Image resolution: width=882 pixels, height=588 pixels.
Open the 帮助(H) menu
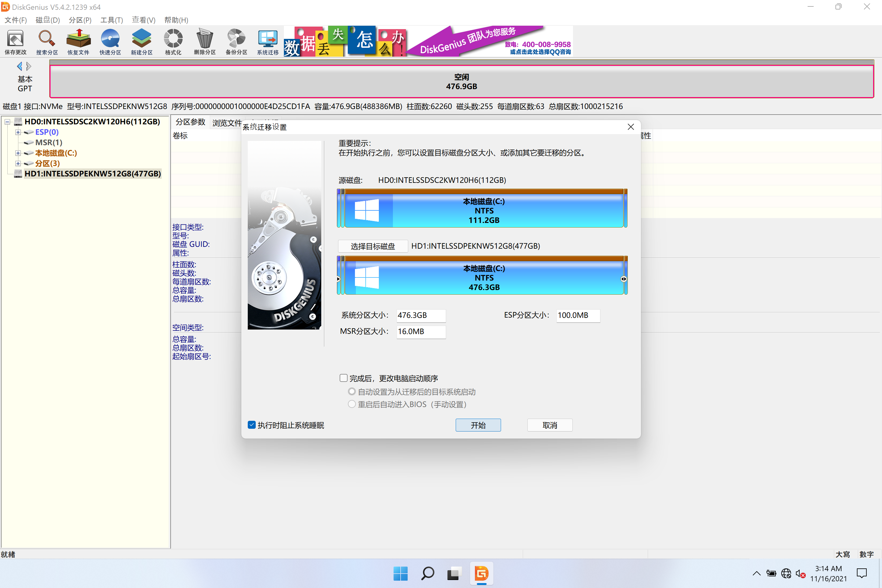click(176, 20)
